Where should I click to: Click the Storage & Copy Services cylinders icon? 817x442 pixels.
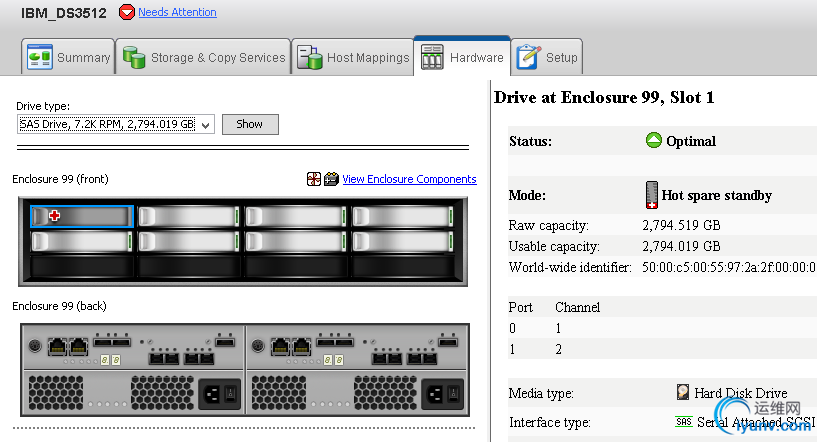tap(134, 57)
